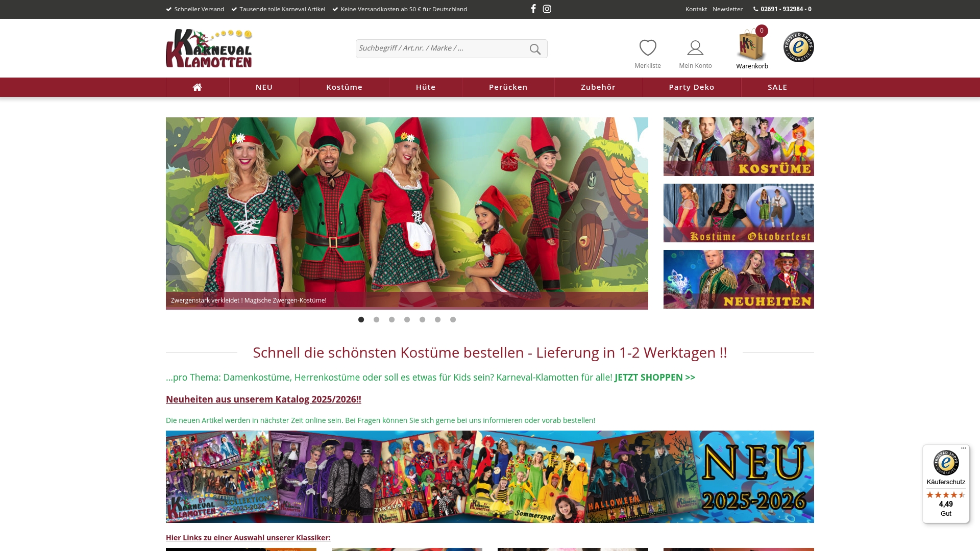
Task: Open the Kostüme menu
Action: (x=345, y=87)
